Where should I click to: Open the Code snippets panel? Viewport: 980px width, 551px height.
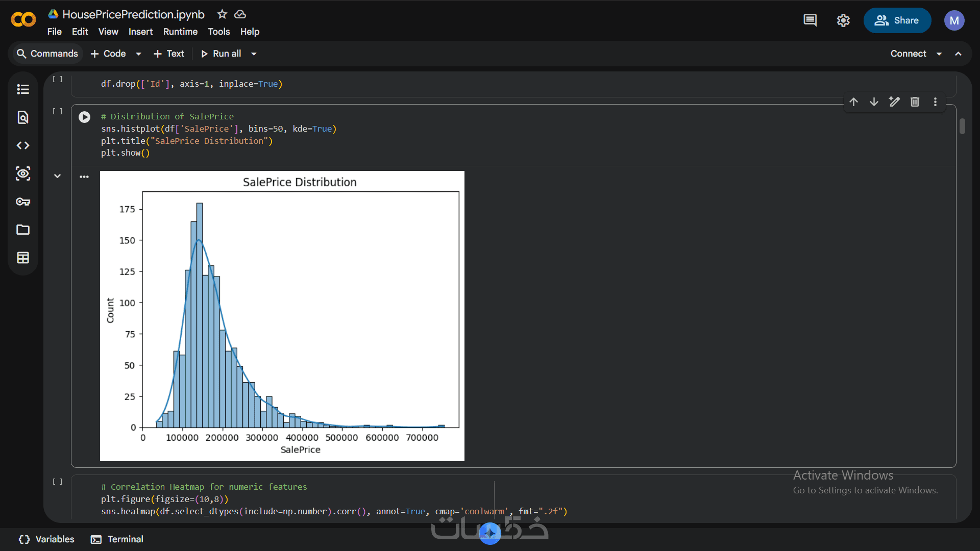pyautogui.click(x=23, y=145)
